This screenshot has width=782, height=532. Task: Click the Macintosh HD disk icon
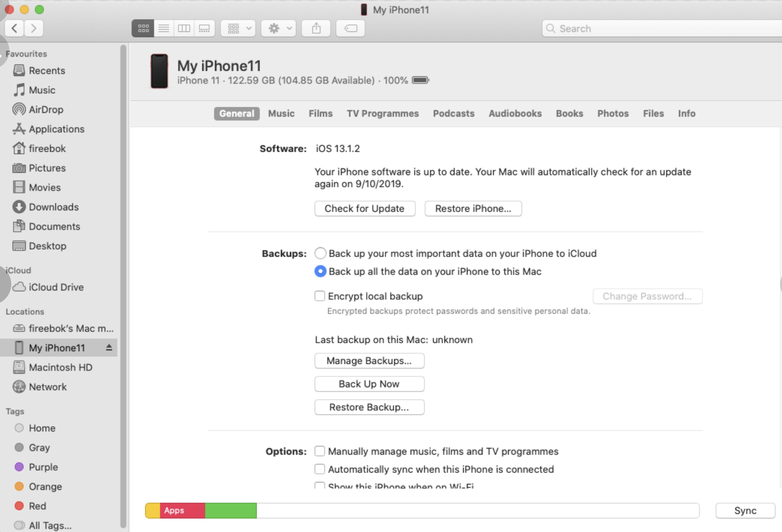[19, 367]
